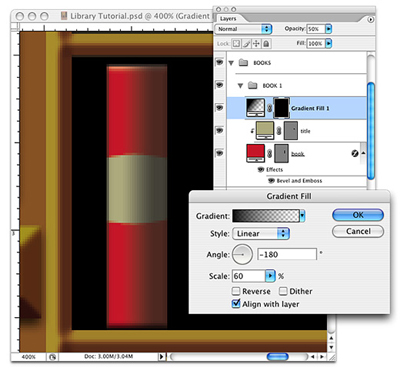Click lock transparent pixels icon

(x=236, y=44)
